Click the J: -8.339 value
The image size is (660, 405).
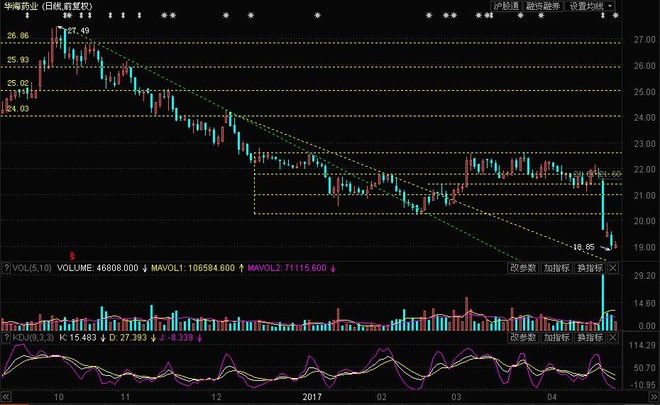[176, 338]
